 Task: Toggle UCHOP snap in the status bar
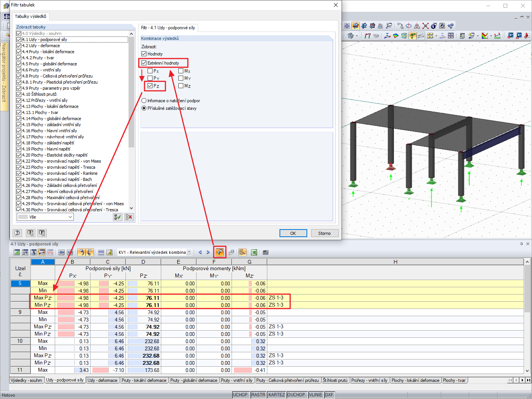pos(240,395)
